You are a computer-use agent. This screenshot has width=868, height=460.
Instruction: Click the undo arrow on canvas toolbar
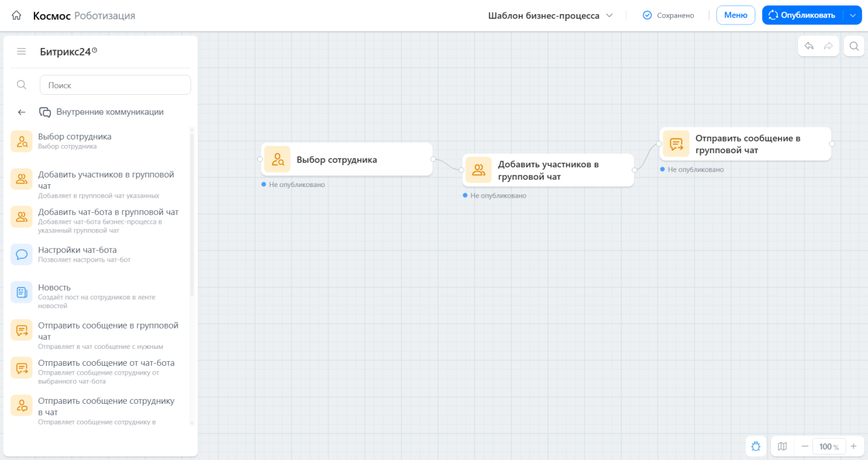[809, 46]
